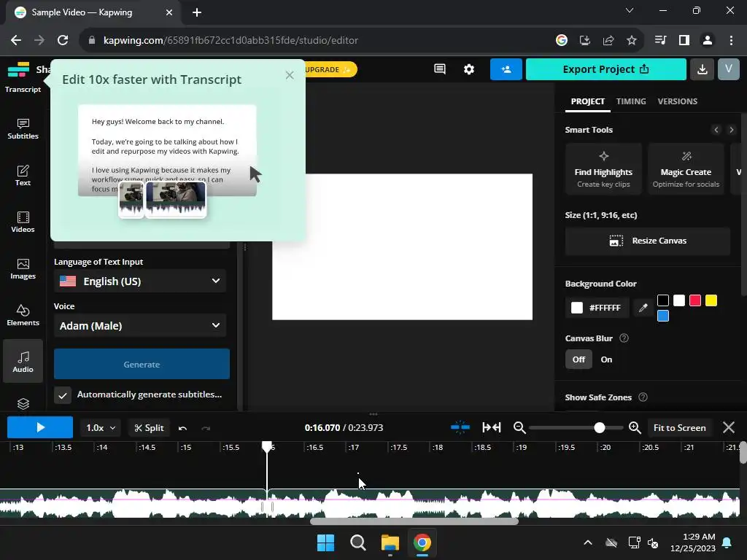Zoom in the timeline
The image size is (747, 560).
(x=635, y=427)
